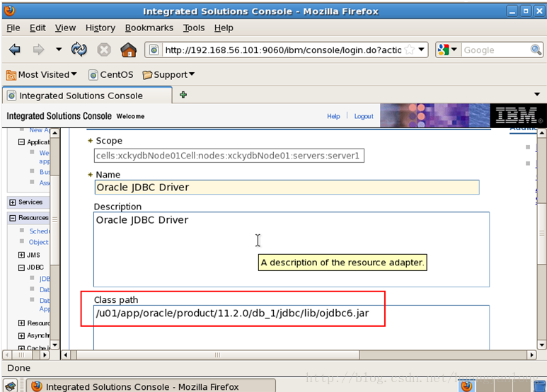Viewport: 547px width, 392px height.
Task: Open the Support bookmarks folder
Action: [x=168, y=74]
